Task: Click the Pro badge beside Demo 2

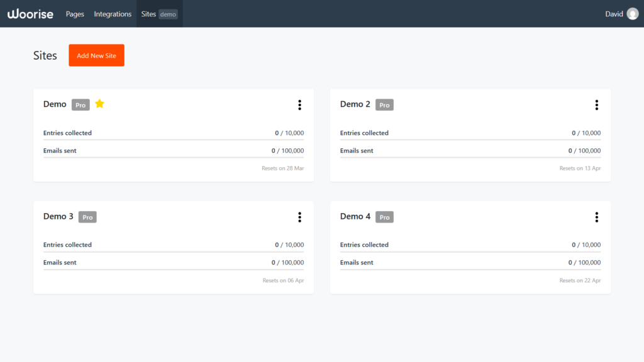Action: pos(384,105)
